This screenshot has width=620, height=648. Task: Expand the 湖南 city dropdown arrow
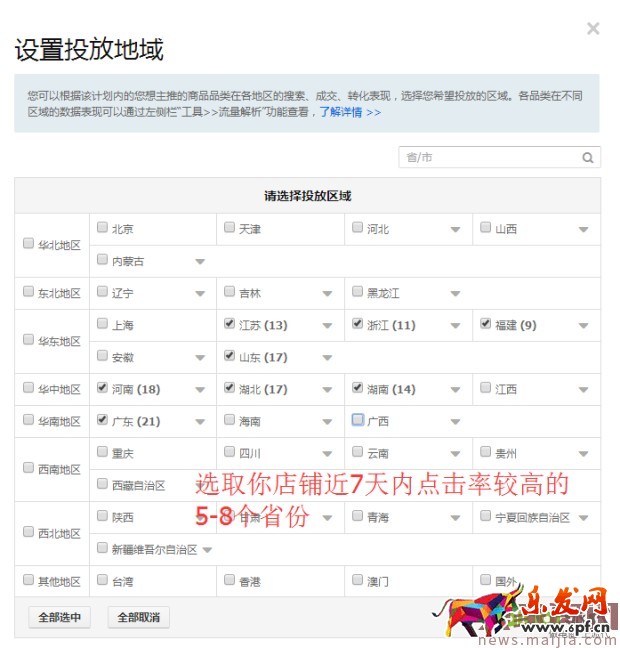(x=455, y=390)
